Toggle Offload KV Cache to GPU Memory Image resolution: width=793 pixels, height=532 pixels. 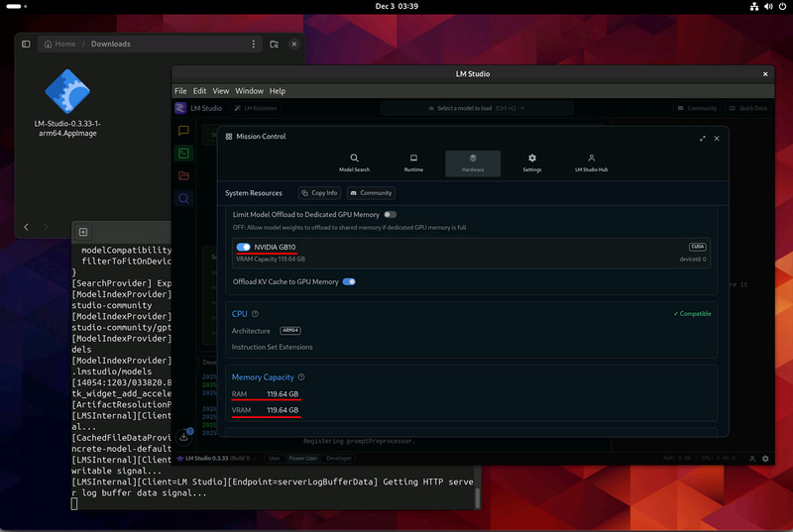[349, 282]
